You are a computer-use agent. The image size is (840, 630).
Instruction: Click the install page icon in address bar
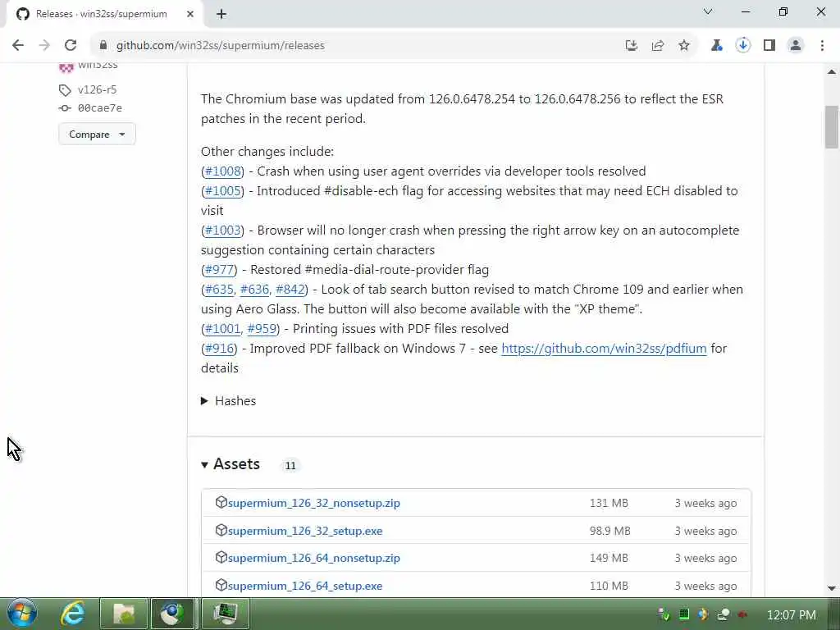coord(632,46)
